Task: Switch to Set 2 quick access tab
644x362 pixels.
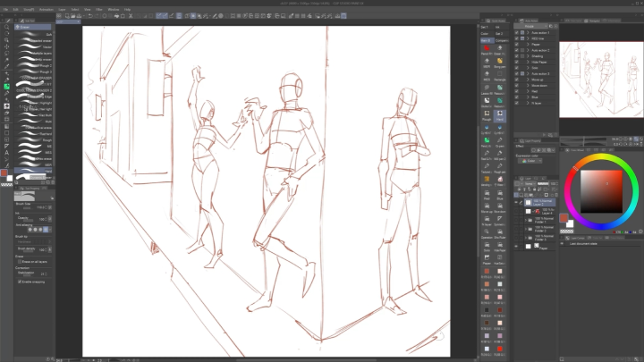Action: coord(499,34)
